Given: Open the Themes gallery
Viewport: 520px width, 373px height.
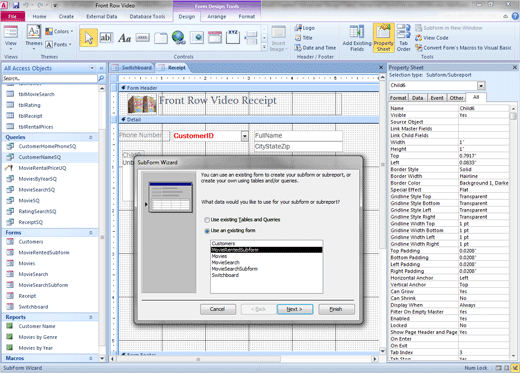Looking at the screenshot, I should coord(34,37).
